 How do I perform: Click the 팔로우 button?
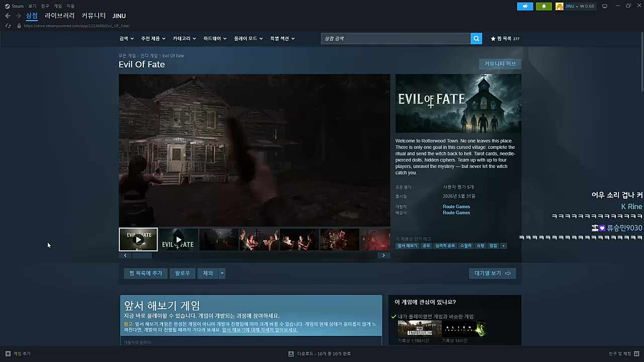[182, 274]
